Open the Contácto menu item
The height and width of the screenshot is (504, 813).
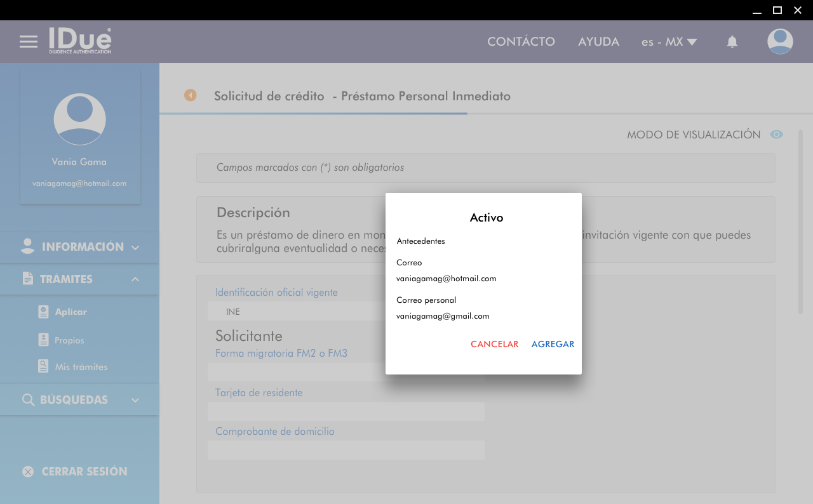pyautogui.click(x=521, y=42)
